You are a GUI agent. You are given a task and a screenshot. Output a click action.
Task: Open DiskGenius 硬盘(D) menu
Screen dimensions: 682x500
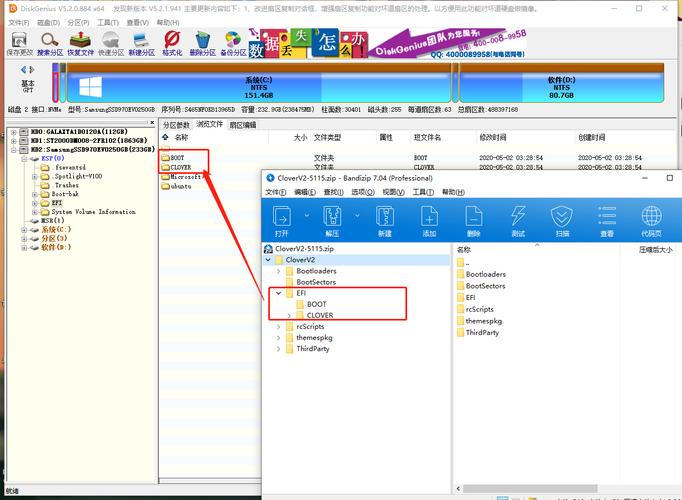coord(48,22)
